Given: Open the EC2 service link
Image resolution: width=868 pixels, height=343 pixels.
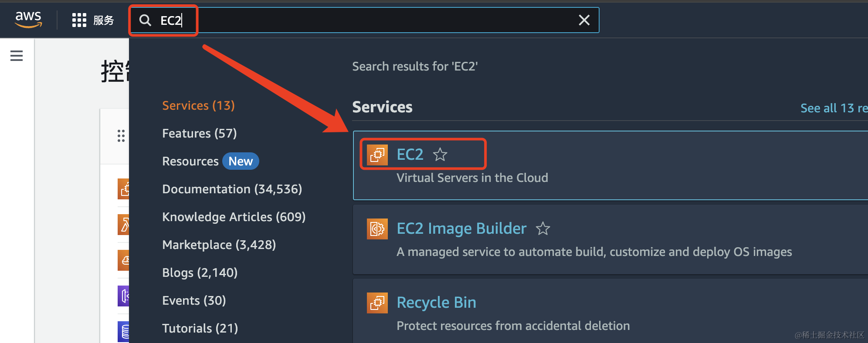Looking at the screenshot, I should (410, 155).
